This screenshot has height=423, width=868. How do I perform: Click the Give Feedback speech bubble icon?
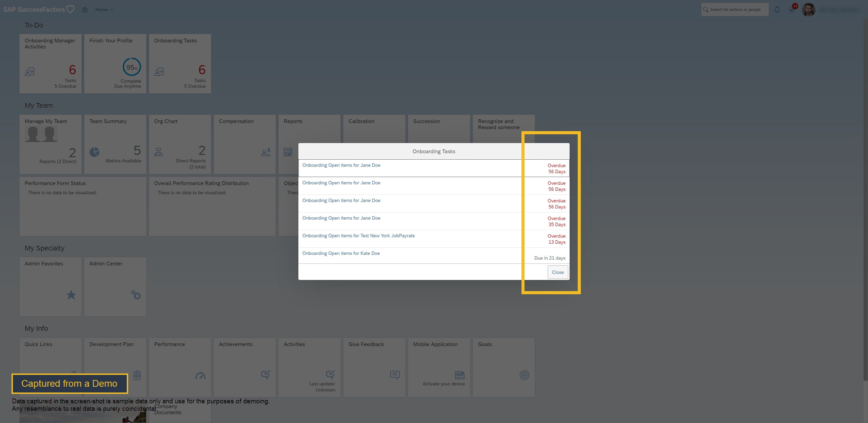click(395, 375)
